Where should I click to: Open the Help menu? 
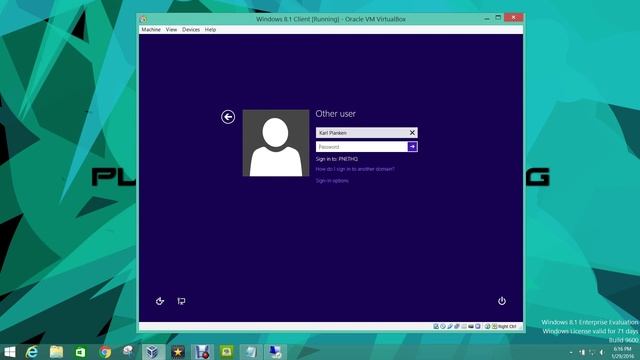coord(210,30)
